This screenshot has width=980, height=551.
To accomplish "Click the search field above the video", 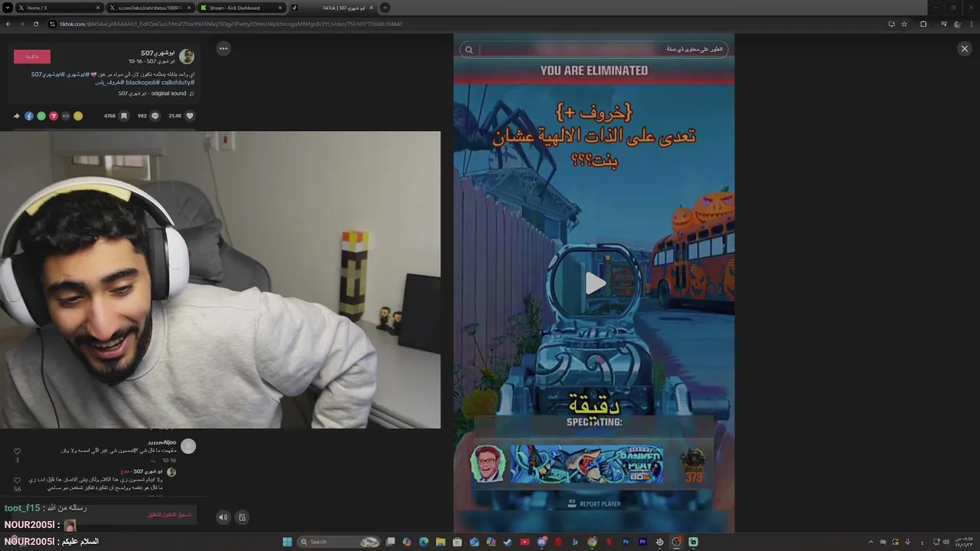I will pyautogui.click(x=594, y=50).
